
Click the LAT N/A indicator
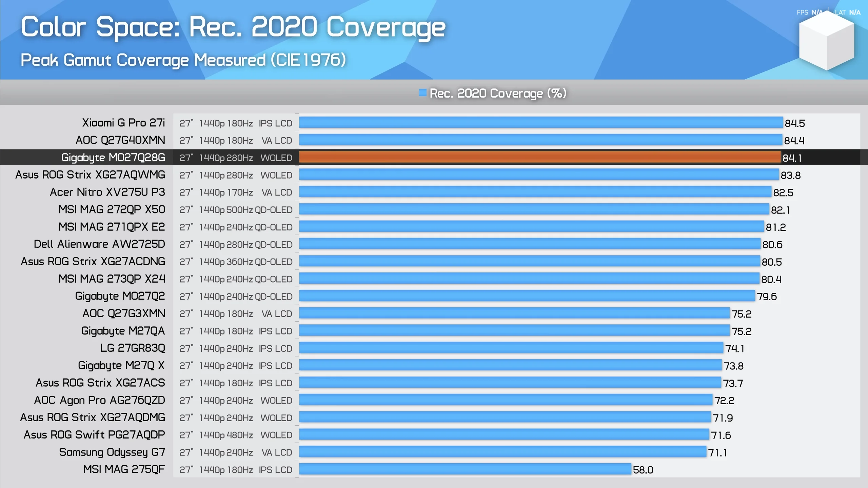(847, 13)
